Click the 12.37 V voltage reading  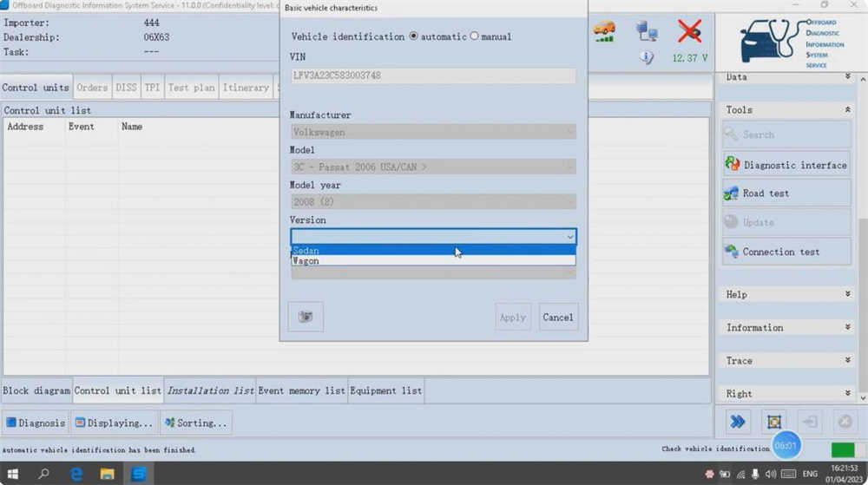click(690, 57)
